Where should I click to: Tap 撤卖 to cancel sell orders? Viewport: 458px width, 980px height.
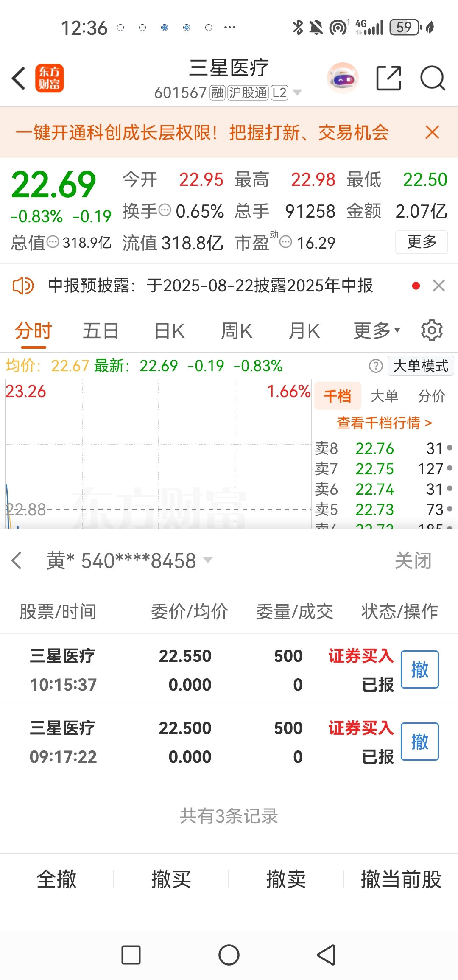coord(286,879)
